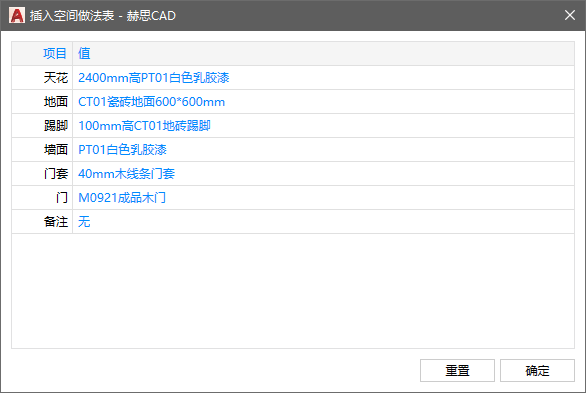Click the 重置 reset button

click(457, 371)
